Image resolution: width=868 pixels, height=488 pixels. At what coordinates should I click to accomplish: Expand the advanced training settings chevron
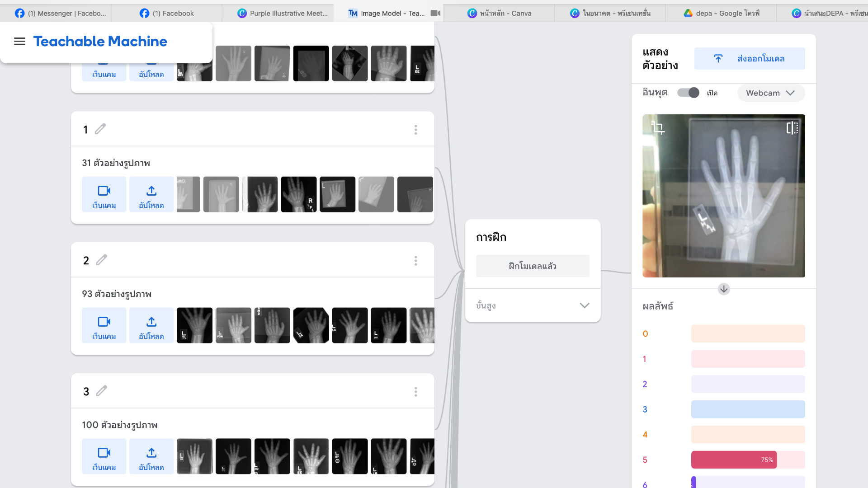point(584,306)
